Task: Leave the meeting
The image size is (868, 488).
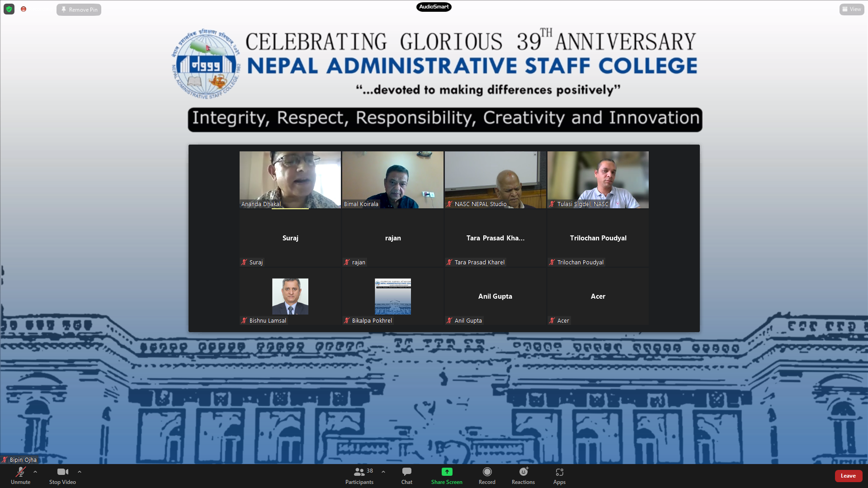Action: click(848, 476)
